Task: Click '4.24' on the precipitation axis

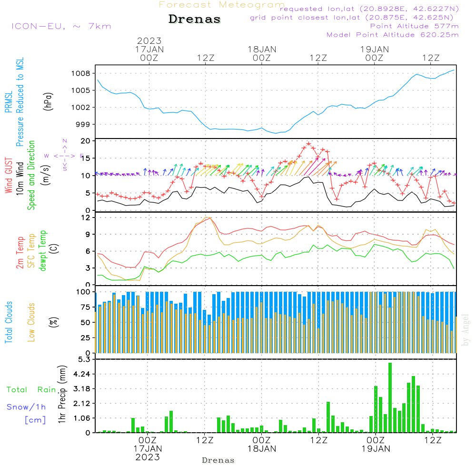Action: (x=82, y=374)
